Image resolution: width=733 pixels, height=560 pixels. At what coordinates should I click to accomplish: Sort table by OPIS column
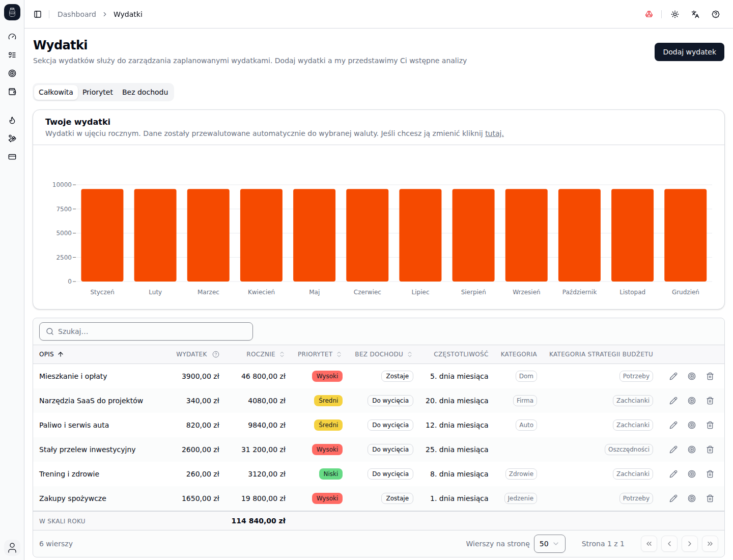tap(51, 354)
